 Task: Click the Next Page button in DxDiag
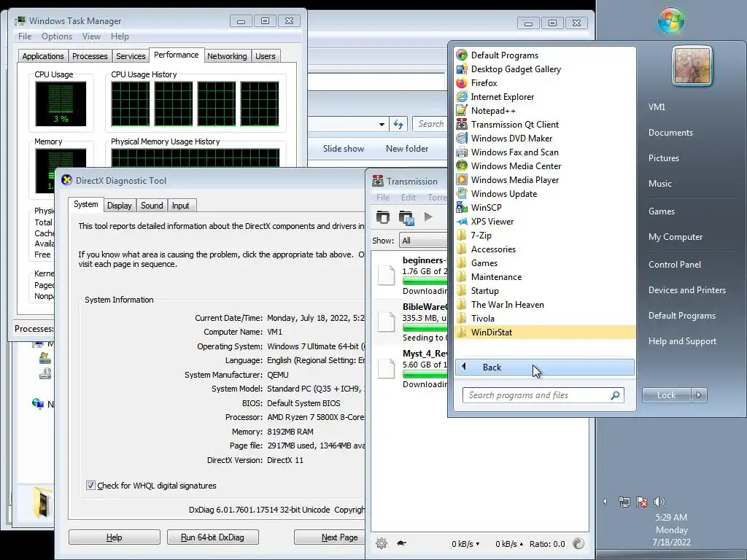(330, 537)
